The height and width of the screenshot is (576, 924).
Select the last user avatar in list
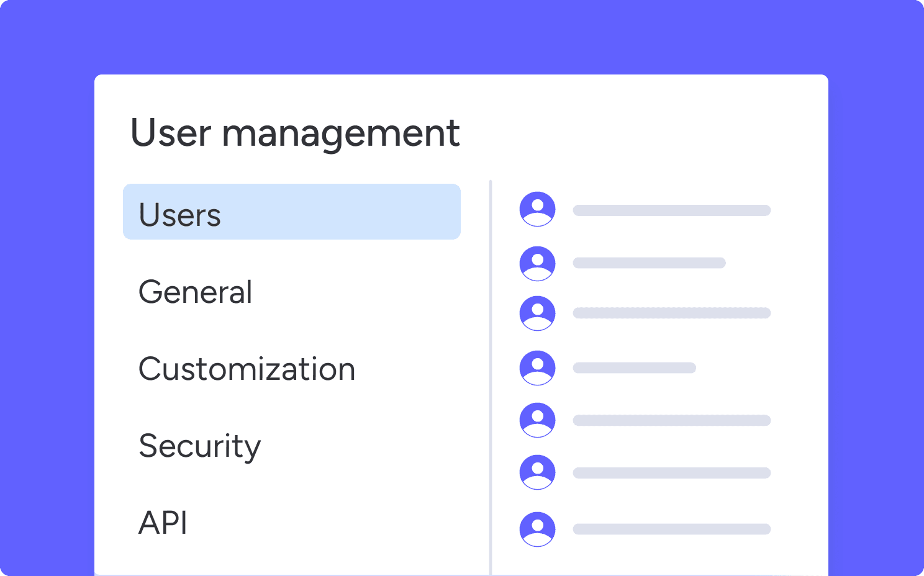537,529
